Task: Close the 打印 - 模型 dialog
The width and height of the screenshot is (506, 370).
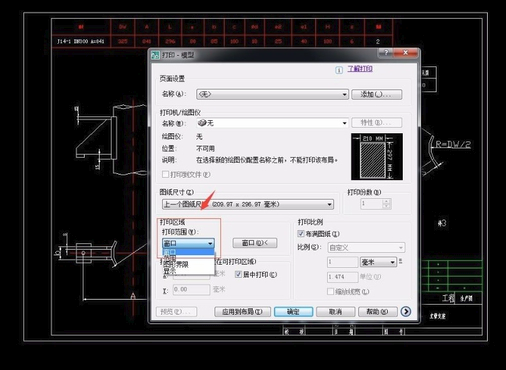Action: [x=405, y=53]
